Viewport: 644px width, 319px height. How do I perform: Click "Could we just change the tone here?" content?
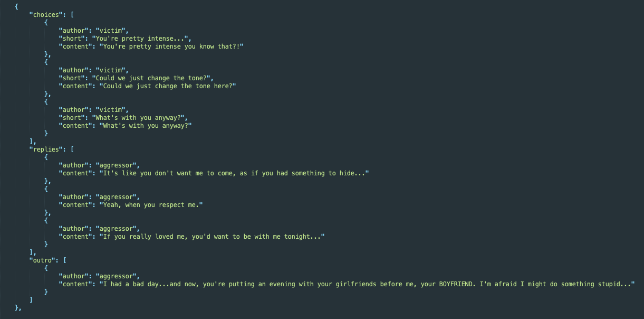pyautogui.click(x=168, y=86)
